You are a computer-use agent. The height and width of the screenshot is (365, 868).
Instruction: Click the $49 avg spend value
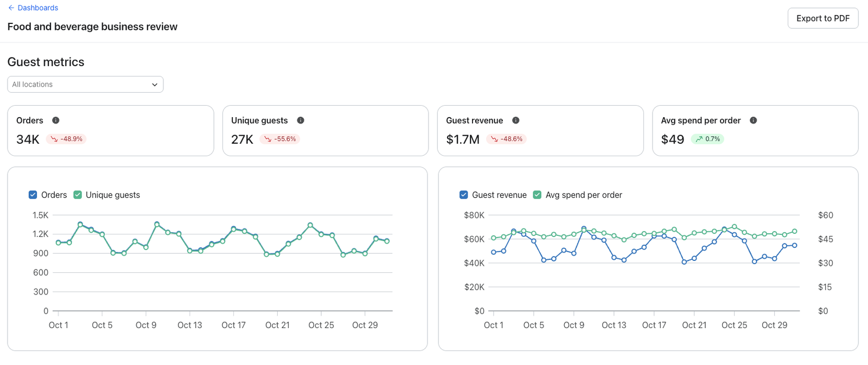click(x=673, y=139)
